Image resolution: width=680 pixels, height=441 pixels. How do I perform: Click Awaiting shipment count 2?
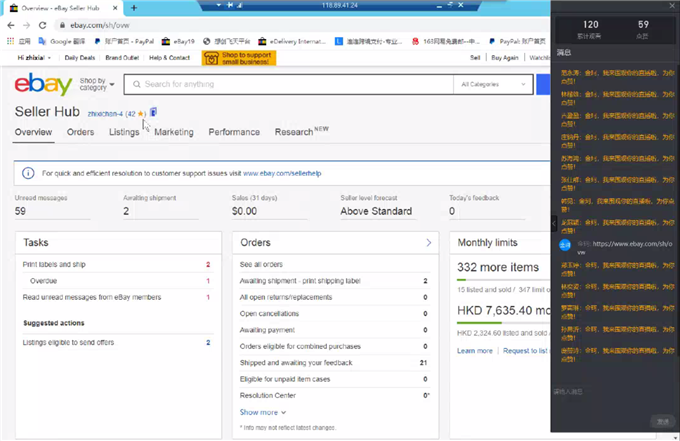(x=126, y=211)
